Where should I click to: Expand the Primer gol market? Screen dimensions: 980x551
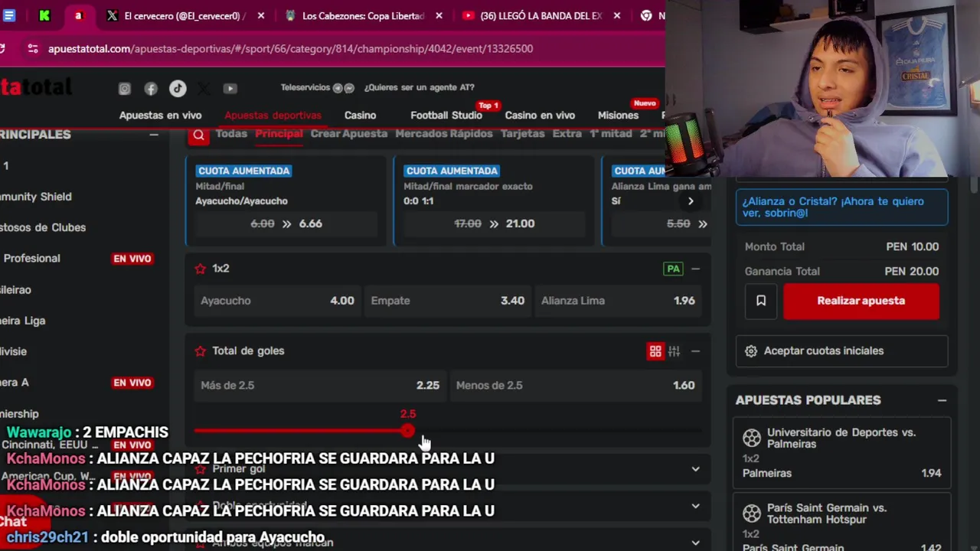coord(695,469)
